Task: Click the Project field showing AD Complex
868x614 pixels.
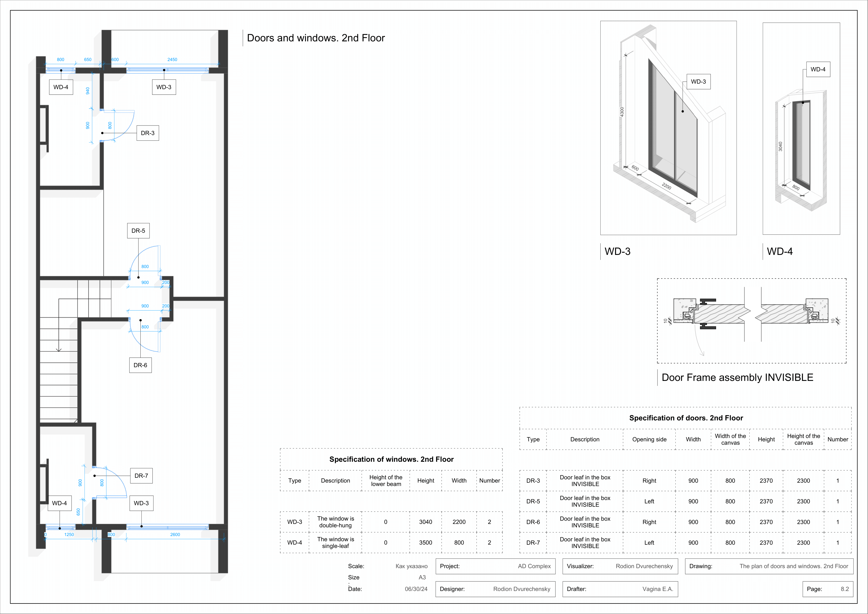Action: coord(495,566)
